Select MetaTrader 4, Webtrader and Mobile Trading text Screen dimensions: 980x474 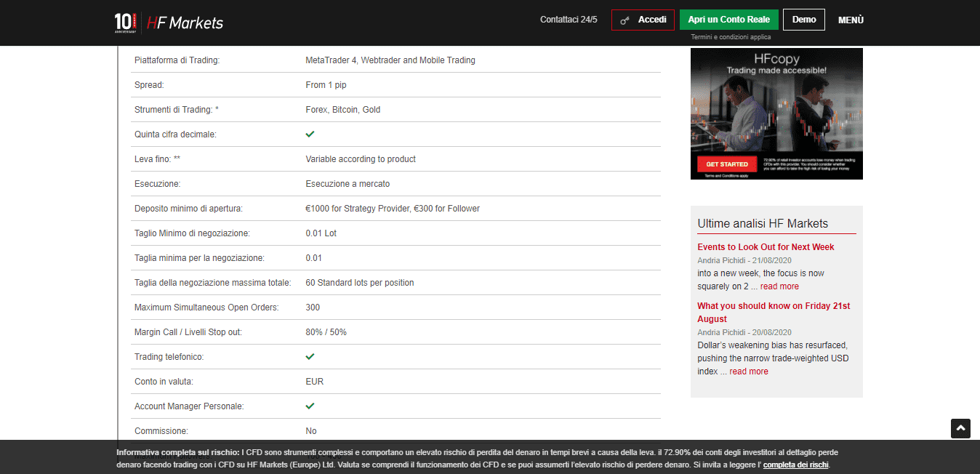pos(390,60)
